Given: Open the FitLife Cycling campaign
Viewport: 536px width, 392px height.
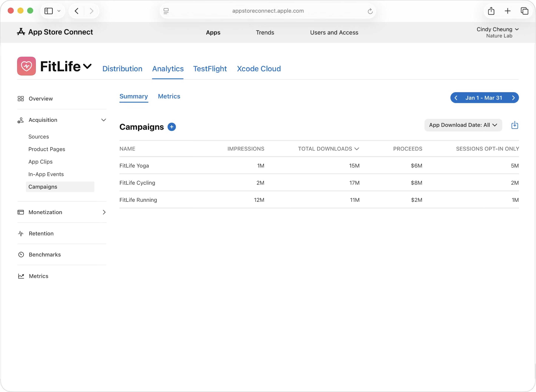Looking at the screenshot, I should [137, 183].
